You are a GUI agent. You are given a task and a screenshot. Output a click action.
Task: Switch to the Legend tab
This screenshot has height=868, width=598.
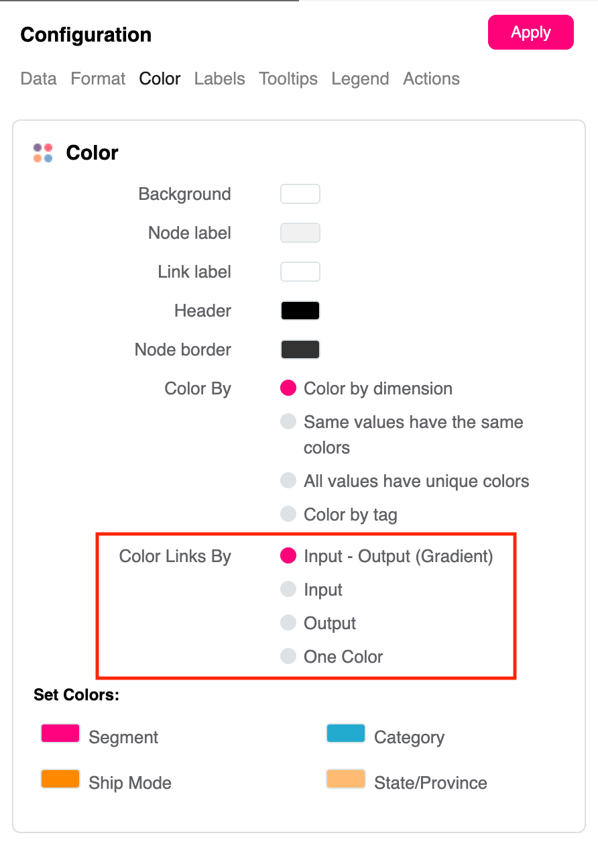pyautogui.click(x=360, y=78)
